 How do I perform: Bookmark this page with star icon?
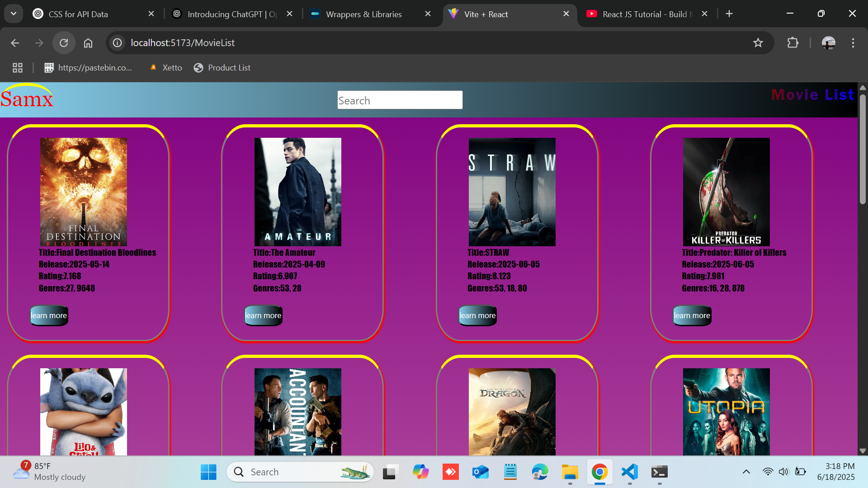758,43
